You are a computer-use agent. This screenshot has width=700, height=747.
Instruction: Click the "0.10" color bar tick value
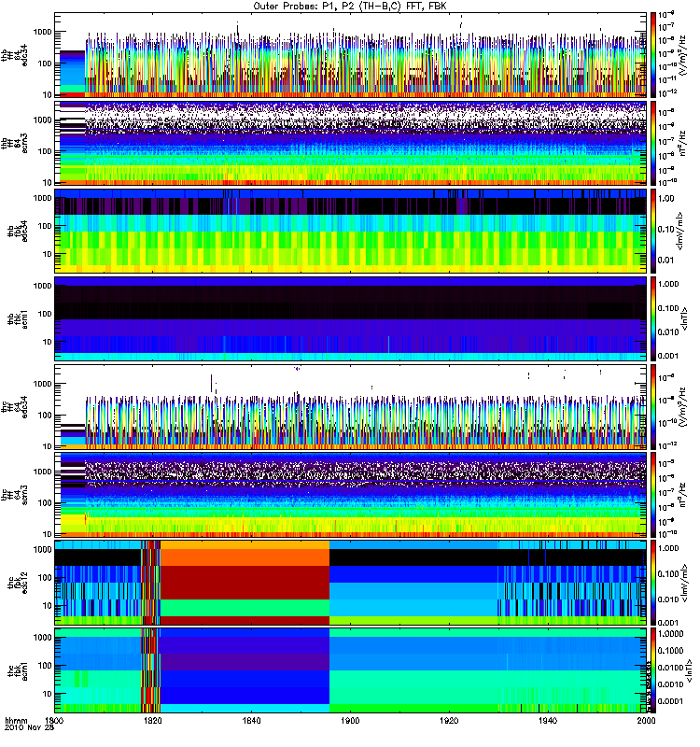[x=666, y=229]
